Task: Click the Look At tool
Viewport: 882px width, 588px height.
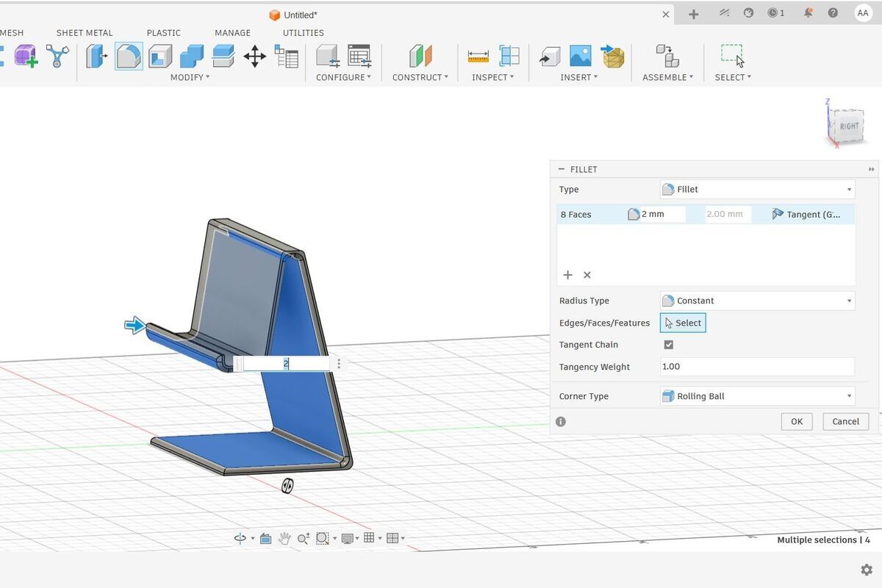Action: [265, 538]
